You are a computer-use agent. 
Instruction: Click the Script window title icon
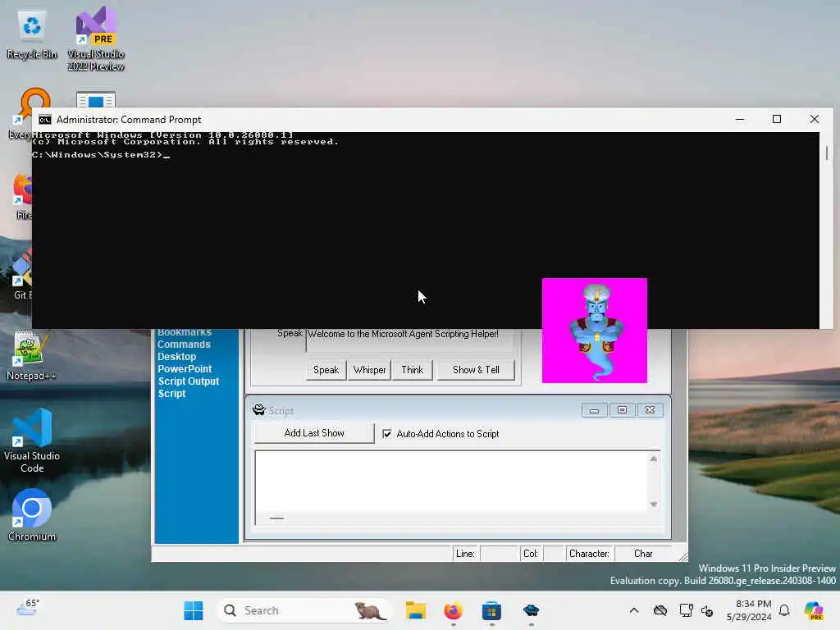click(x=258, y=410)
